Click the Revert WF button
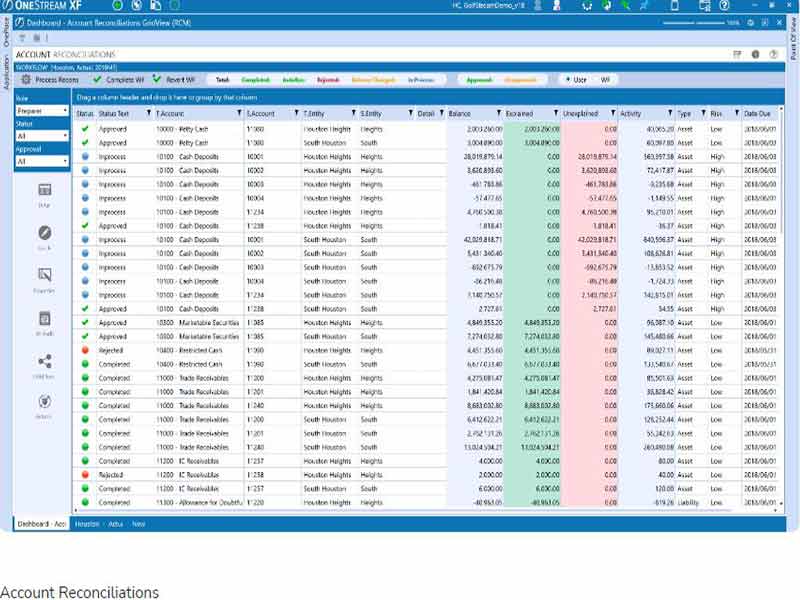This screenshot has width=800, height=600. [175, 79]
